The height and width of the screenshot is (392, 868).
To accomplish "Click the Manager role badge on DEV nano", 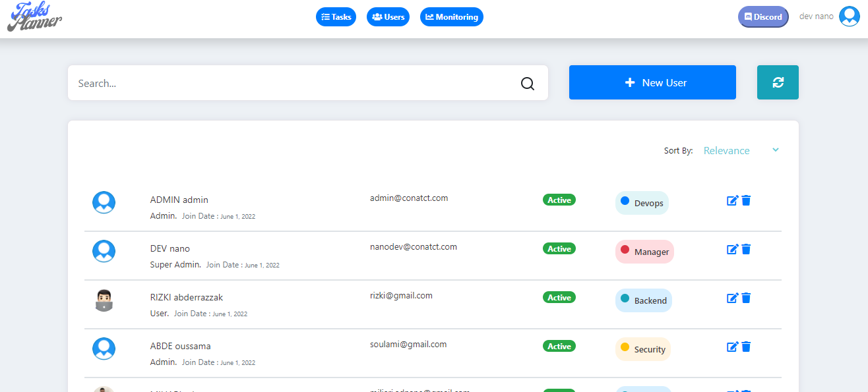I will [644, 252].
